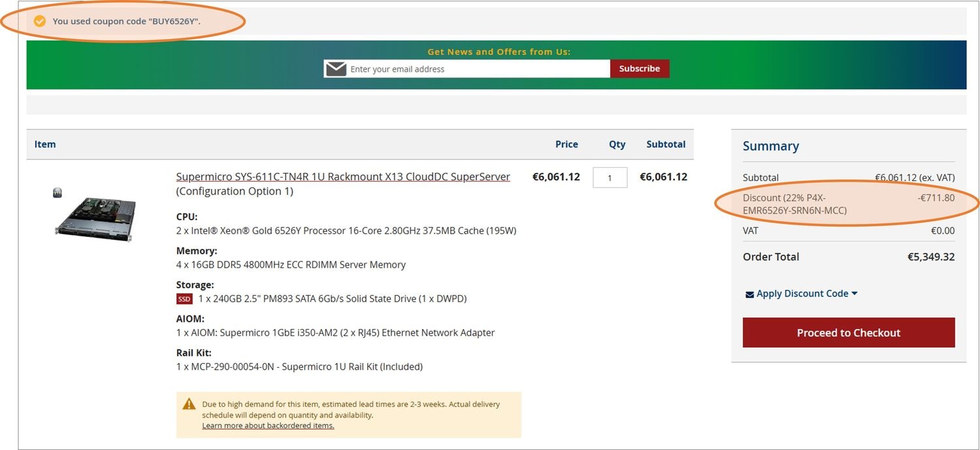The image size is (980, 450).
Task: Click the Intel Xeon Gold 6526Y processor line
Action: [346, 231]
